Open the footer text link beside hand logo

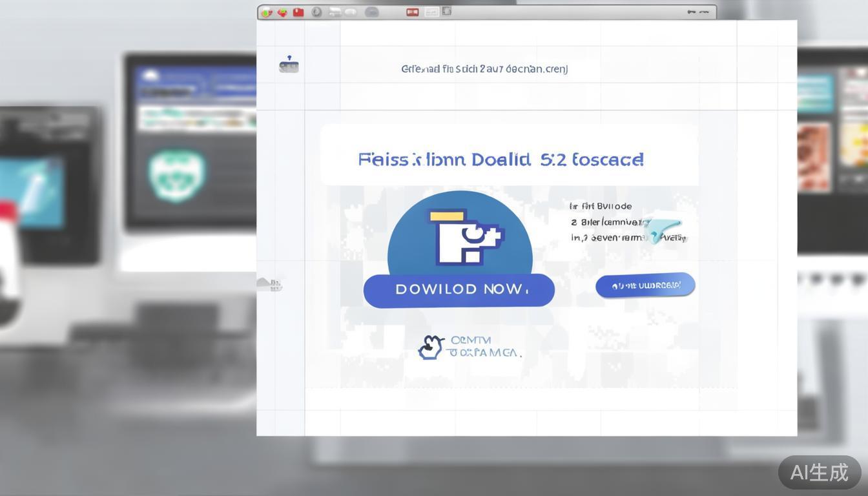pos(483,347)
